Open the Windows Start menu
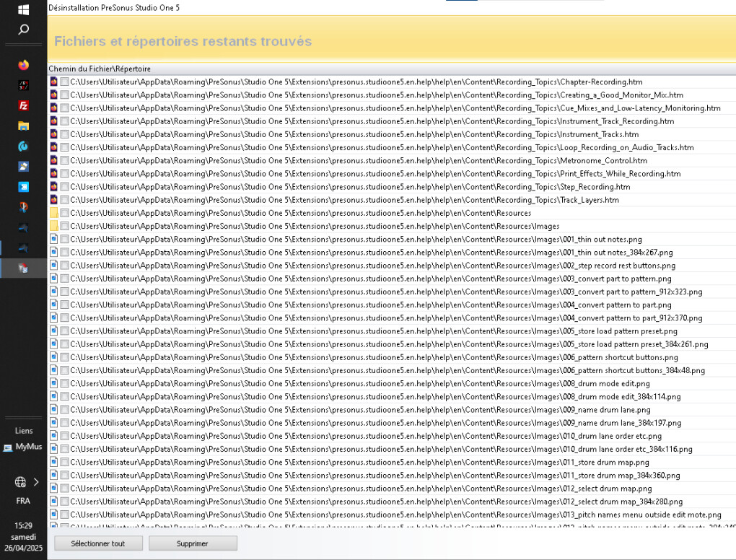This screenshot has height=560, width=736. tap(23, 9)
